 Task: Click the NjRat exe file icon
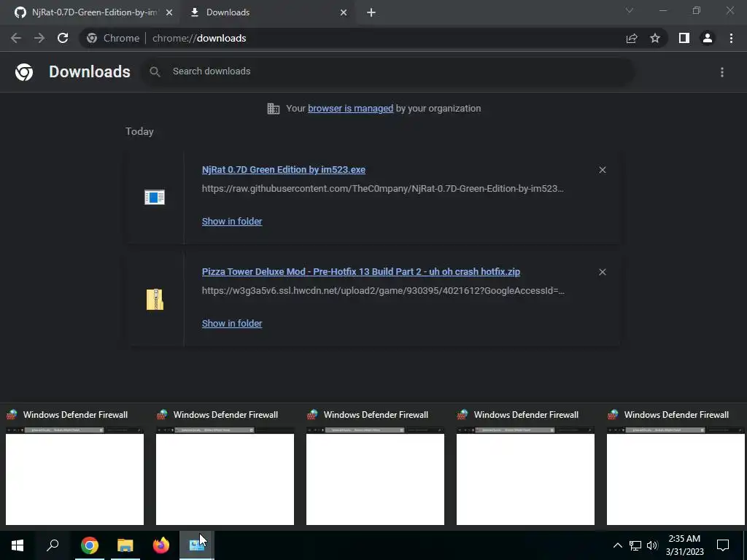coord(155,197)
